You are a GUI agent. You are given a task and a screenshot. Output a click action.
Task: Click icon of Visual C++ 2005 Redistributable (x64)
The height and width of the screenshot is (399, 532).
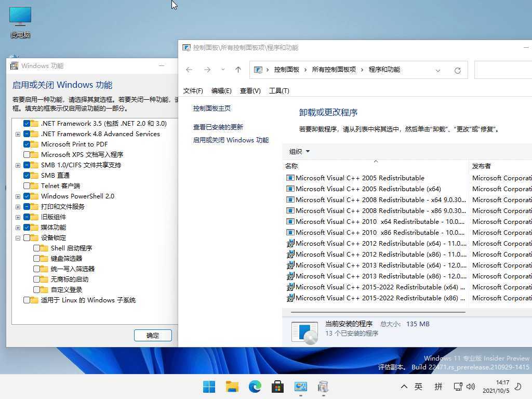(290, 189)
